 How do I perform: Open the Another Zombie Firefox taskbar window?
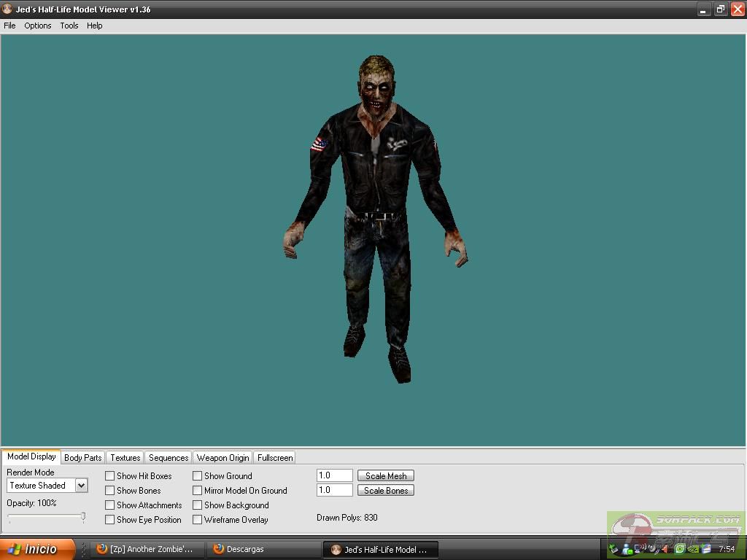pos(146,549)
